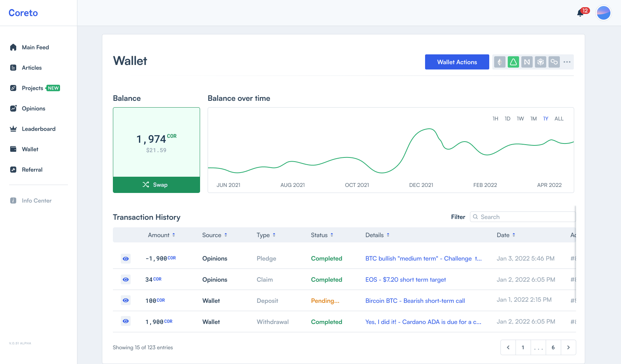The height and width of the screenshot is (364, 621).
Task: Click the balance over time chart line
Action: pyautogui.click(x=391, y=151)
